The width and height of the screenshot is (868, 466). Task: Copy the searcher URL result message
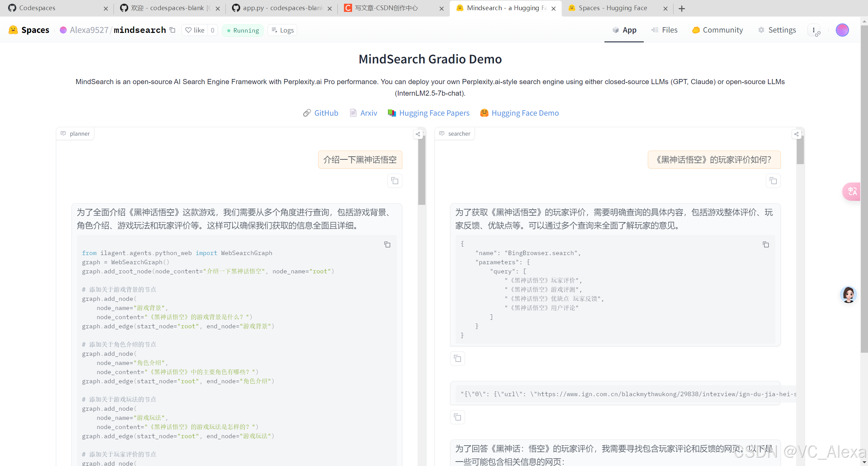click(458, 417)
